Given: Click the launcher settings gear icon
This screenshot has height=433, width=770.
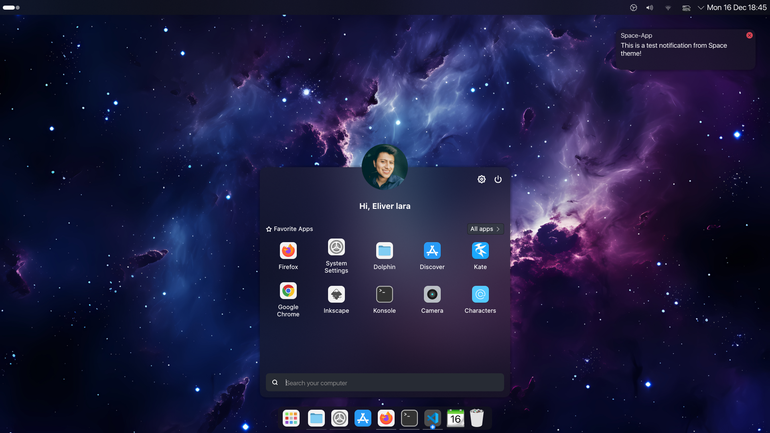Looking at the screenshot, I should point(481,179).
